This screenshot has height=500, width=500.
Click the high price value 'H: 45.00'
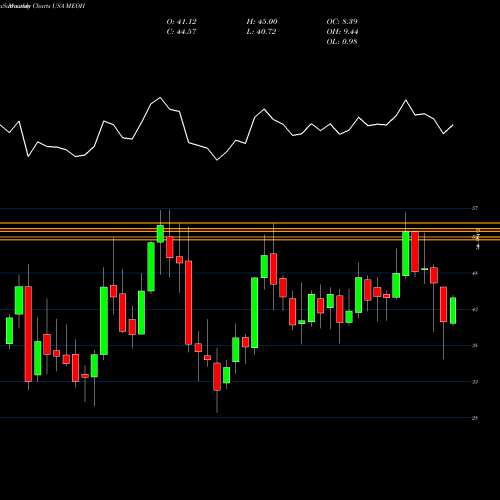pyautogui.click(x=262, y=22)
